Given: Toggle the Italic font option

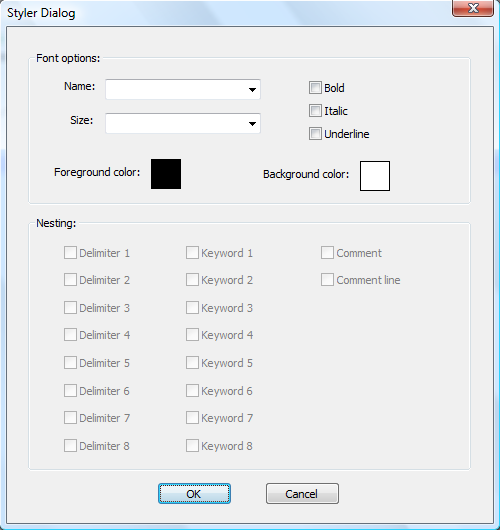Looking at the screenshot, I should click(315, 111).
